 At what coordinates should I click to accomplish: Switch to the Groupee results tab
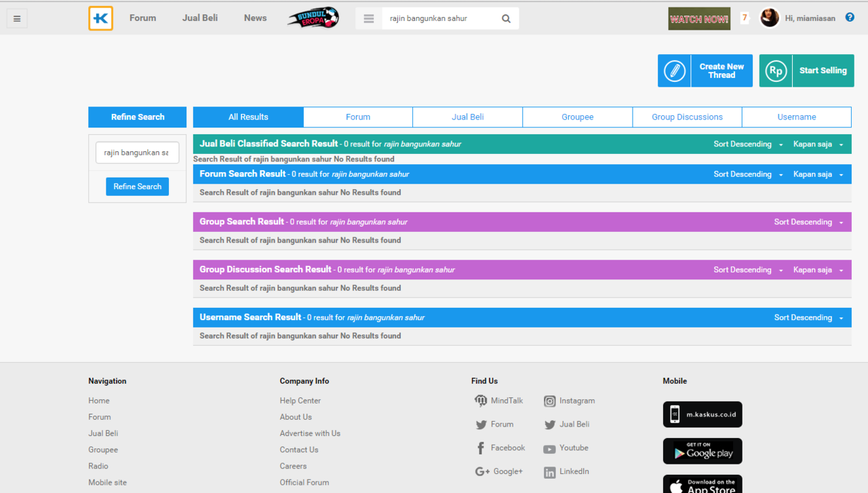[x=578, y=117]
